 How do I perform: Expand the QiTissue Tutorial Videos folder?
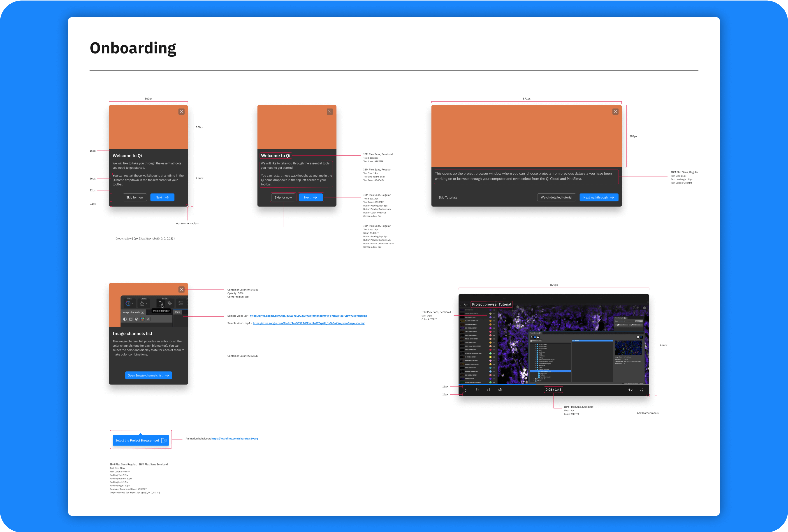click(535, 362)
